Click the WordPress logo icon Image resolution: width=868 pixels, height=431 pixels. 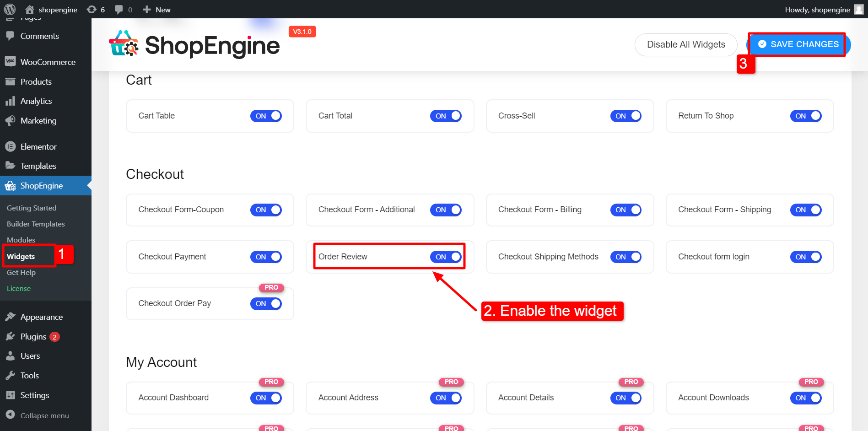tap(10, 9)
